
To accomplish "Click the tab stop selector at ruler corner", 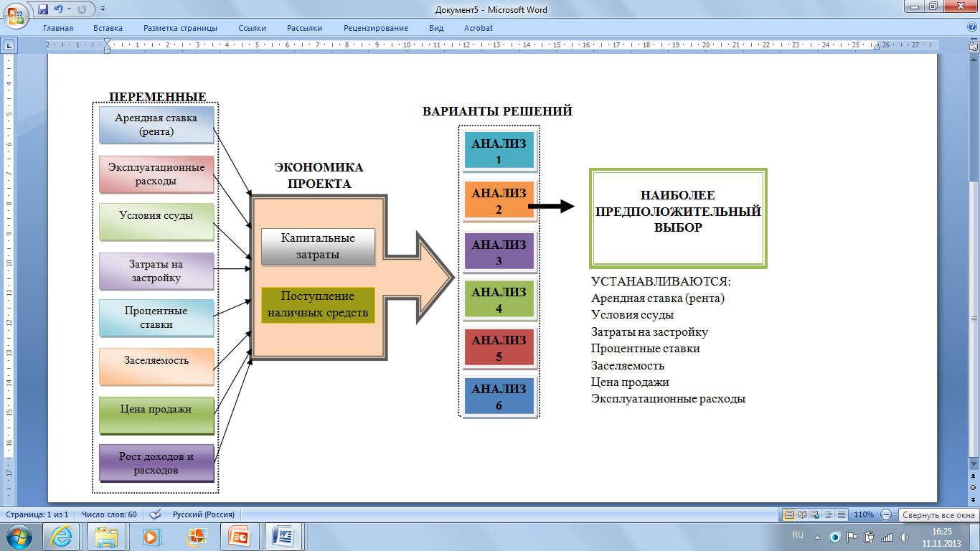I will 9,45.
